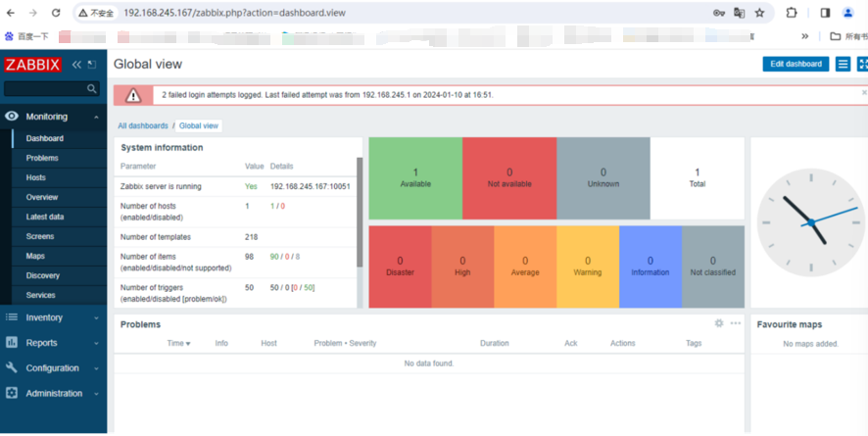Click the hide sidebar icon next to chevrons
The width and height of the screenshot is (868, 436).
92,65
